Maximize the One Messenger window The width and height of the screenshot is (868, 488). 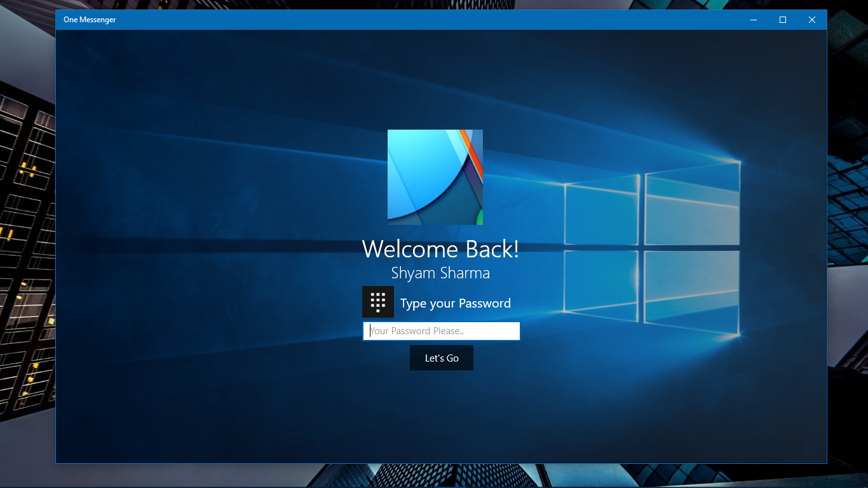[x=783, y=20]
